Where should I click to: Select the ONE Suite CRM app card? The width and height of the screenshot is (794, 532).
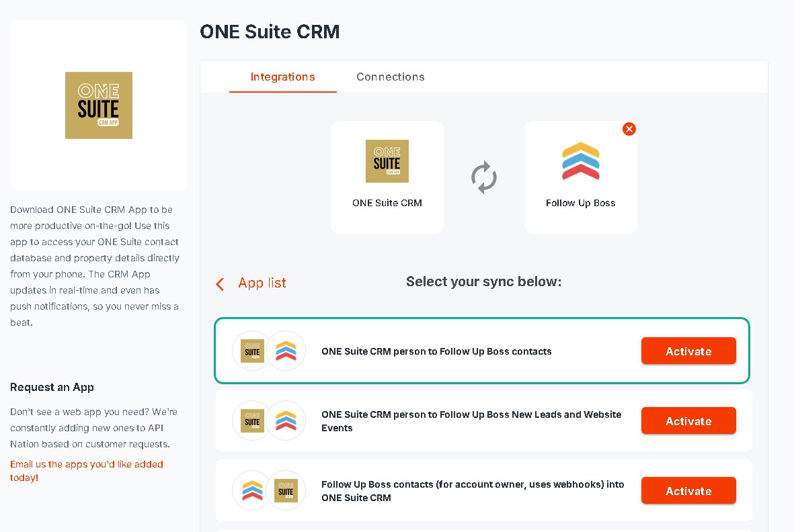tap(387, 177)
